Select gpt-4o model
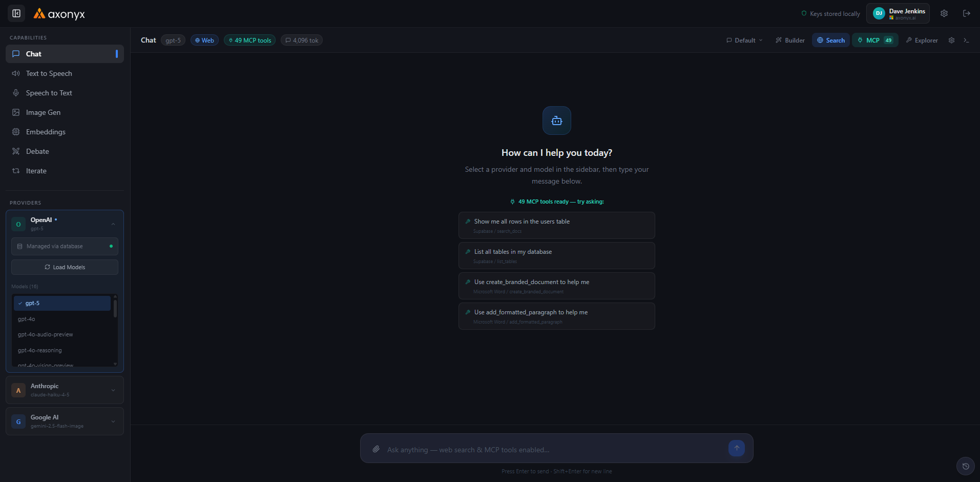The image size is (980, 482). [x=62, y=319]
